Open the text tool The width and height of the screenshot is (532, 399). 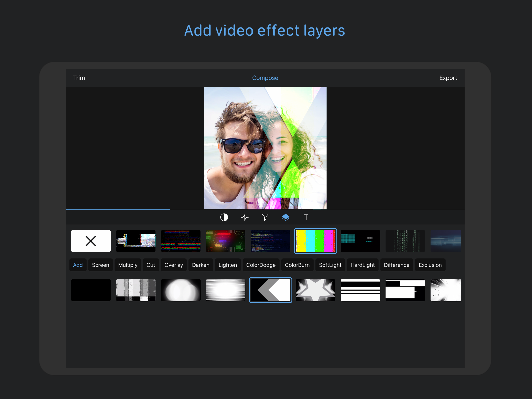click(x=306, y=217)
